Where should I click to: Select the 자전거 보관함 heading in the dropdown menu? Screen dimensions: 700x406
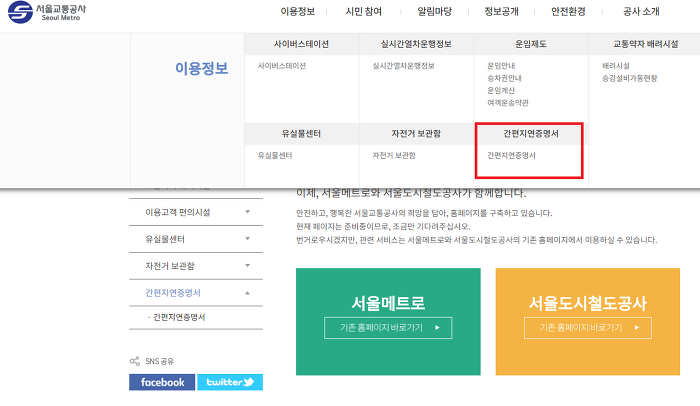pos(416,134)
